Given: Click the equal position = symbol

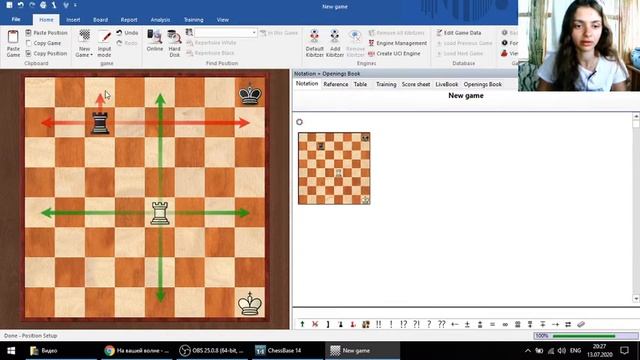Looking at the screenshot, I should tap(492, 324).
